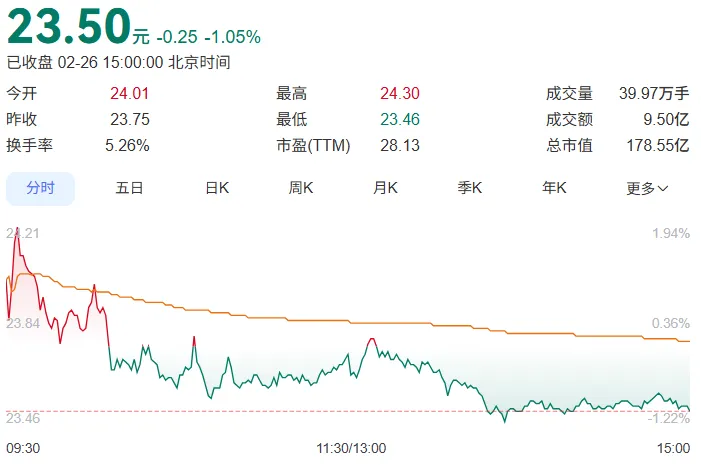This screenshot has width=701, height=465.
Task: Select the 月K monthly chart tab
Action: [x=385, y=188]
